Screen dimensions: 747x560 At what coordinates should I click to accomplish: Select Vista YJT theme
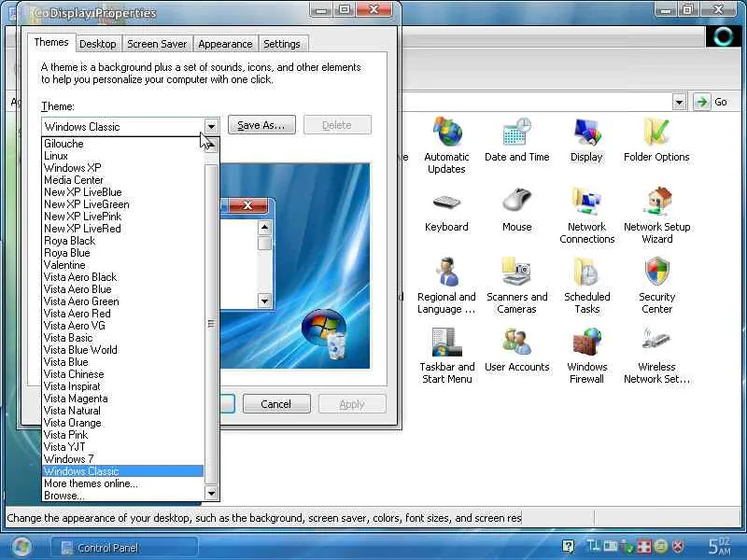[x=123, y=447]
